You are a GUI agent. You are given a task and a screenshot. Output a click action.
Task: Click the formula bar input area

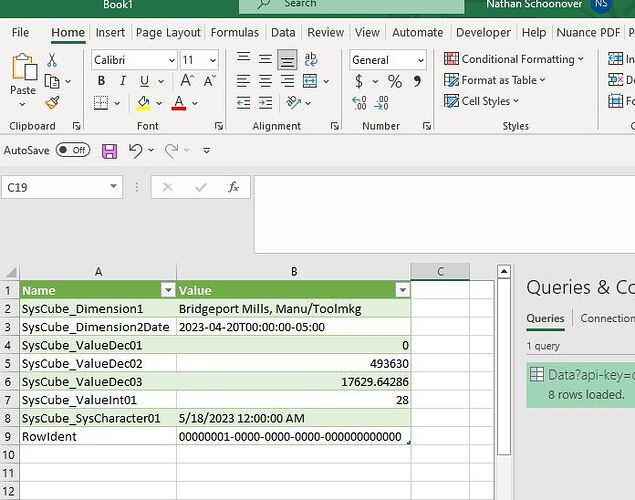(x=444, y=214)
